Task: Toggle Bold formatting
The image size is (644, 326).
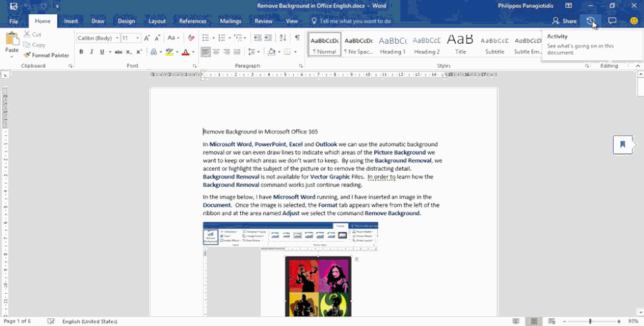Action: click(81, 52)
